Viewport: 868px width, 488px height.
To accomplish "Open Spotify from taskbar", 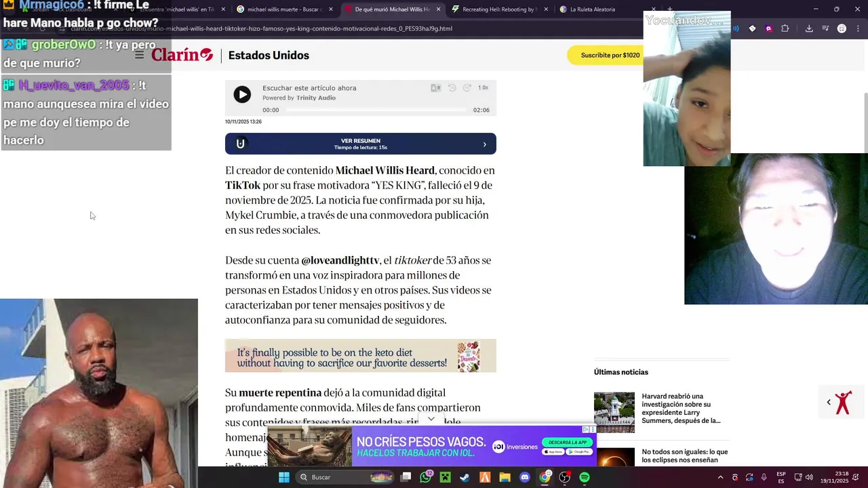I will [x=585, y=477].
